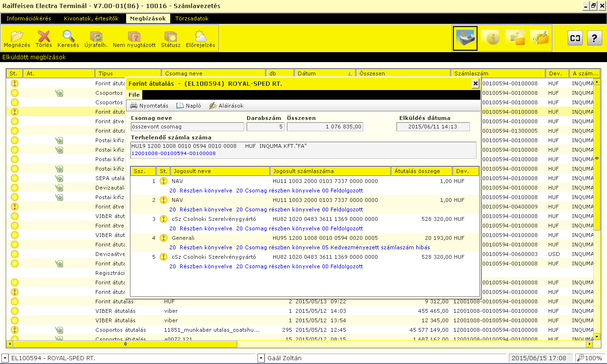Click the bank connection button beside help
Viewport: 607px width, 364px height.
click(x=575, y=38)
